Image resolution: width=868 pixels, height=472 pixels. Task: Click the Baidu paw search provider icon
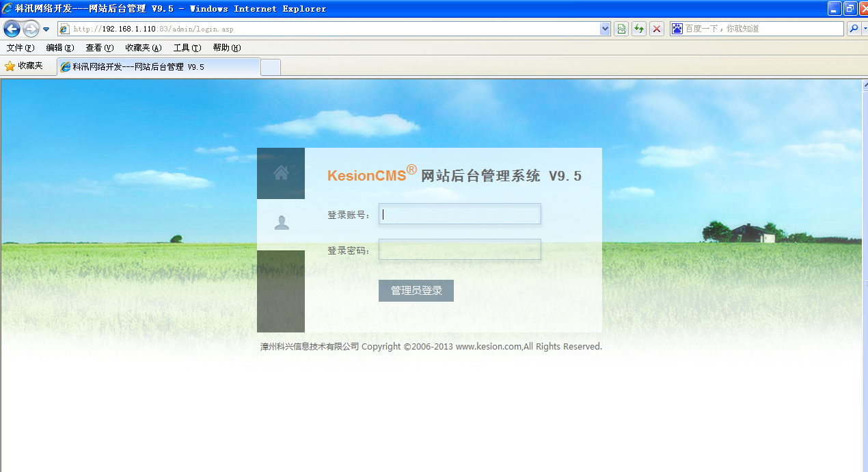tap(677, 29)
